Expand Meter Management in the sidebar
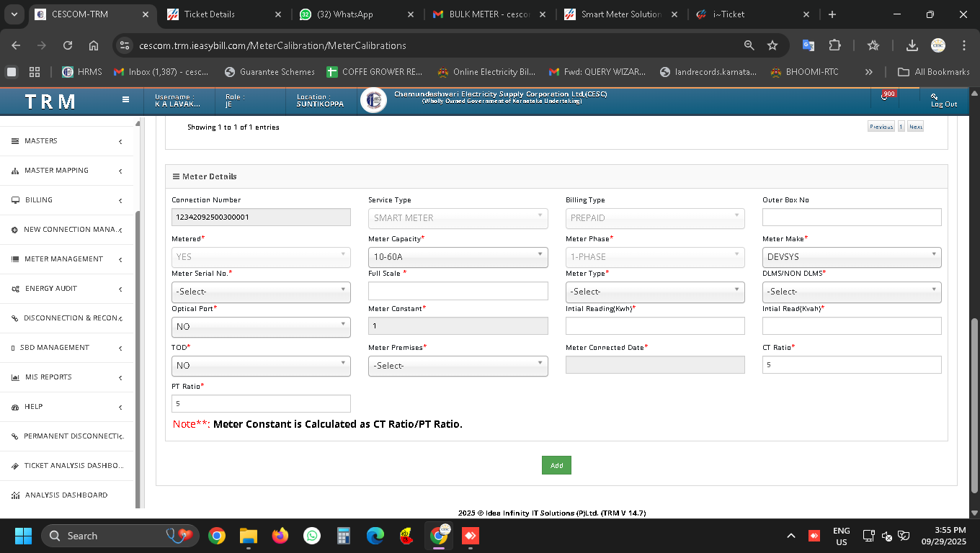This screenshot has width=980, height=553. (63, 259)
